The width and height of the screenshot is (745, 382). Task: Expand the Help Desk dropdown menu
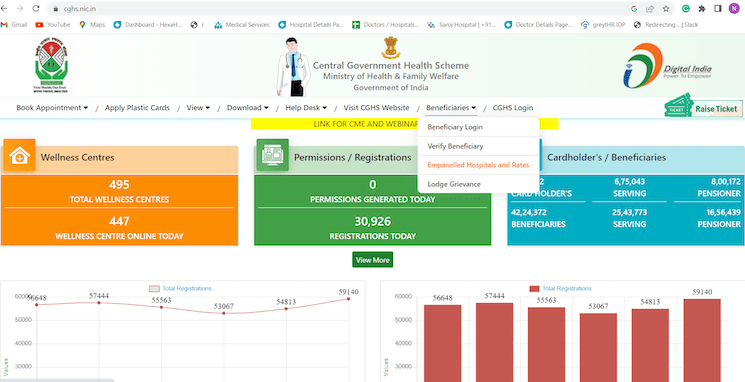click(x=306, y=108)
